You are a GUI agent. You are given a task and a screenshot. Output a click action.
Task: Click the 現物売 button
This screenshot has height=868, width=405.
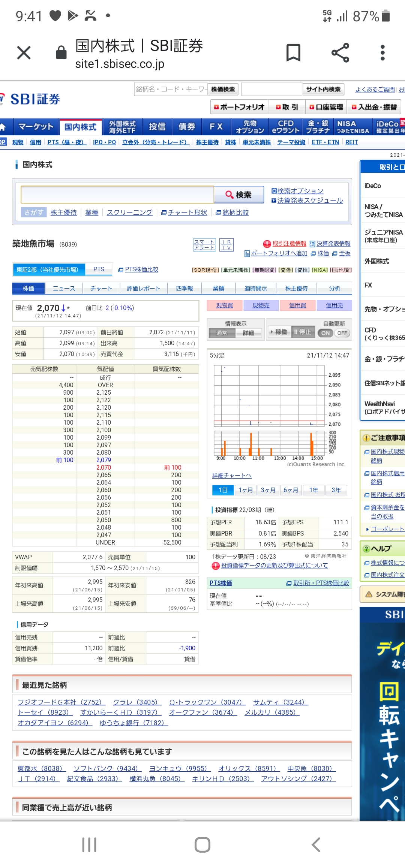261,305
